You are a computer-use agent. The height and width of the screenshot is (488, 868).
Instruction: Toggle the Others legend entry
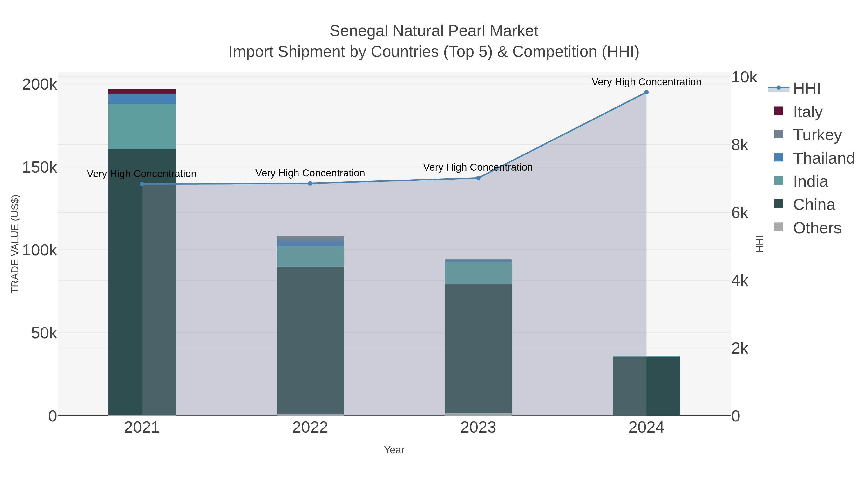point(807,228)
